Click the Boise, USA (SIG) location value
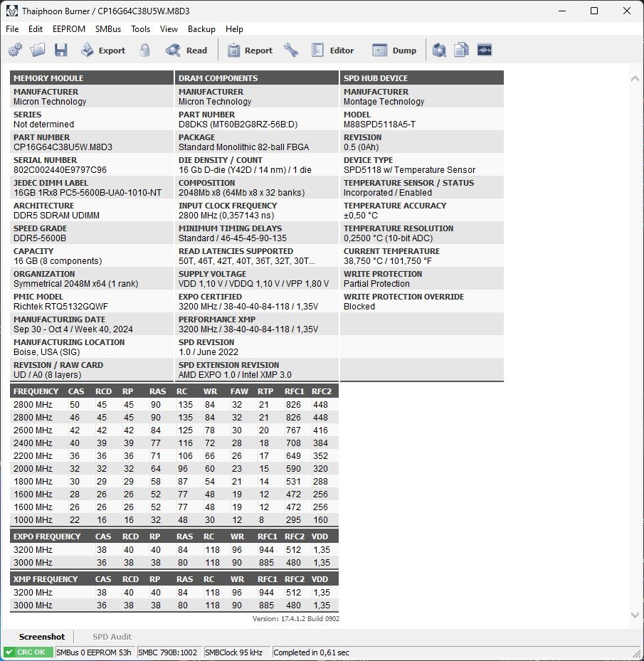 tap(46, 352)
